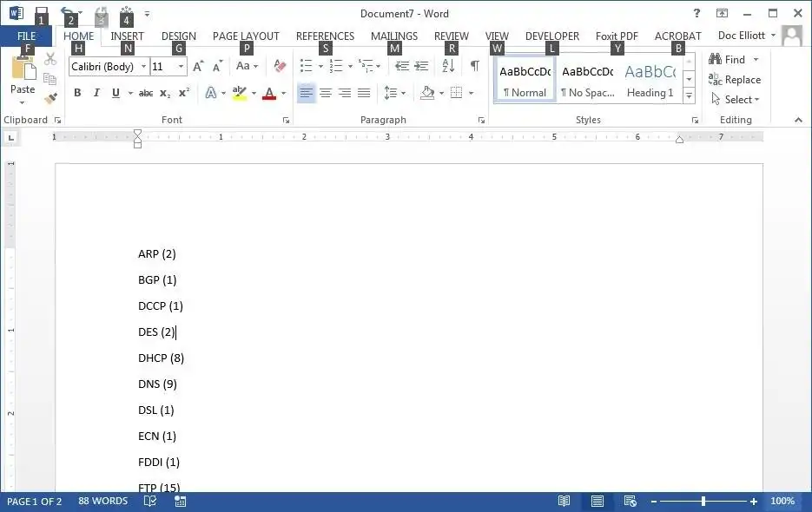Open the font size dropdown
The width and height of the screenshot is (812, 512).
[181, 67]
